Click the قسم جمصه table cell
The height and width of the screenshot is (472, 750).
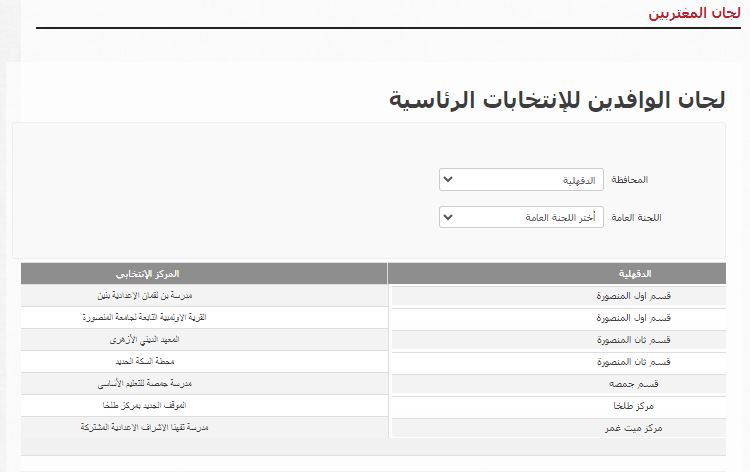559,384
